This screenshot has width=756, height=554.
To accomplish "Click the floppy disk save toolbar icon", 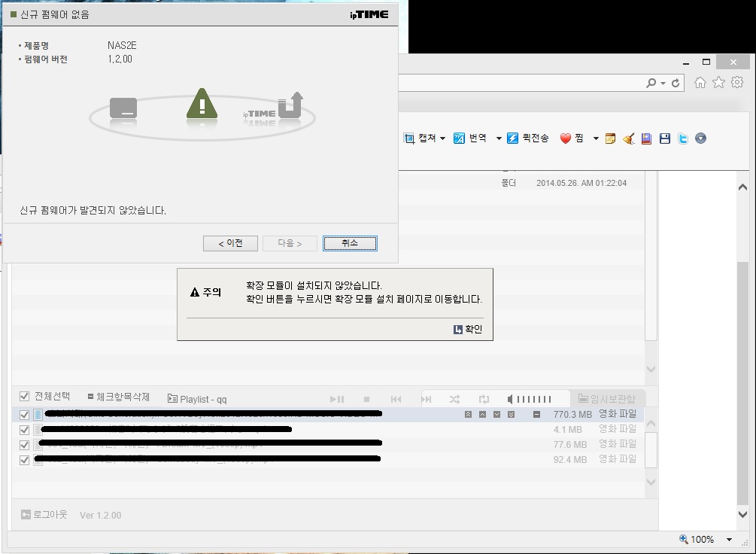I will [665, 138].
